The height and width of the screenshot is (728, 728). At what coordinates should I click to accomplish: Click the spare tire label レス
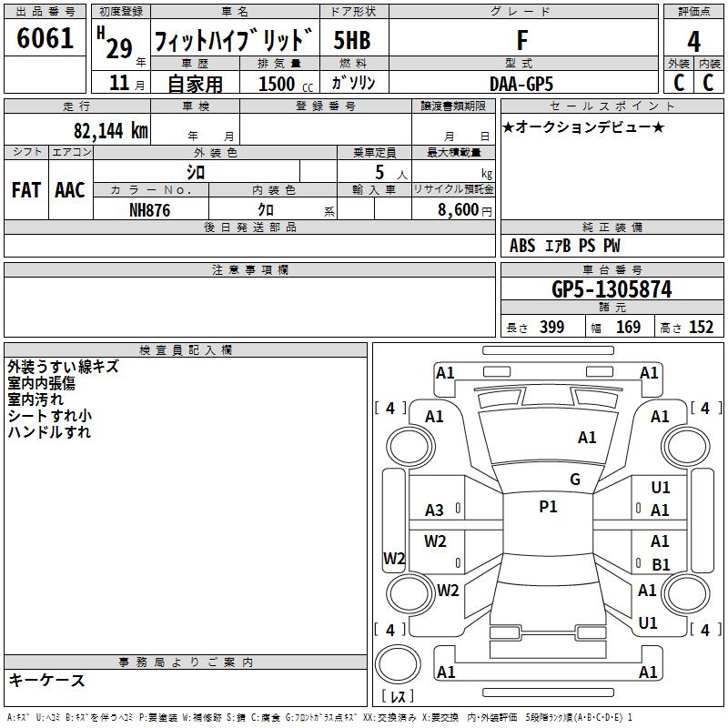pyautogui.click(x=398, y=696)
